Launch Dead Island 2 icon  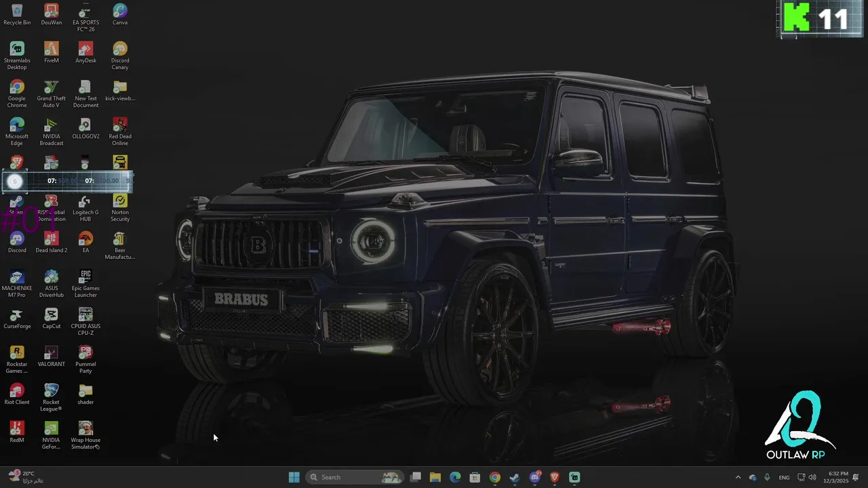(52, 243)
